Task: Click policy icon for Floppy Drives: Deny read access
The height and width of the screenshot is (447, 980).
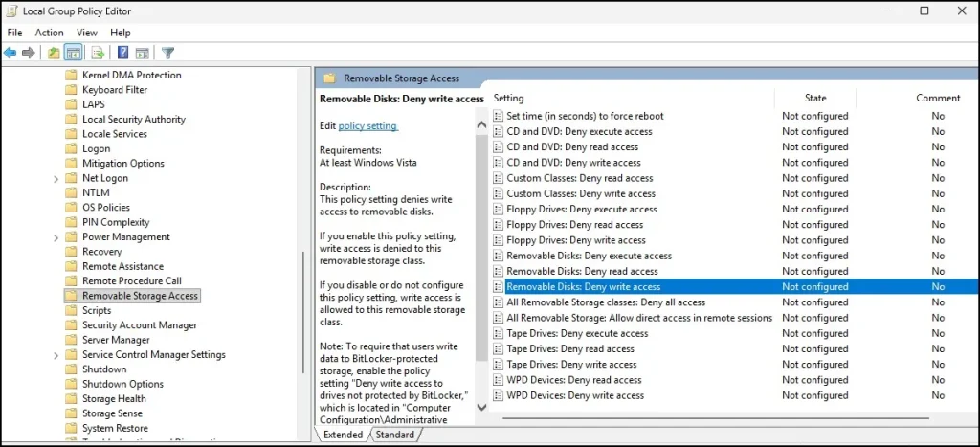Action: point(498,224)
